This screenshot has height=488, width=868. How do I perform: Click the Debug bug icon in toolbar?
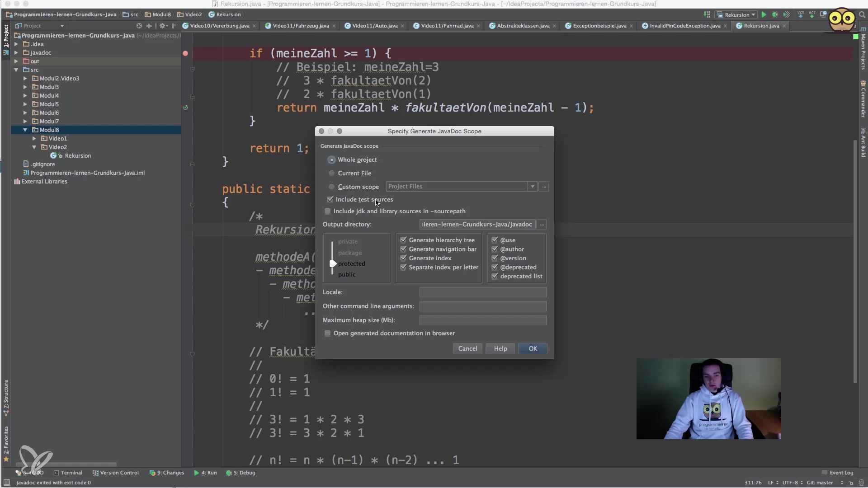(775, 15)
